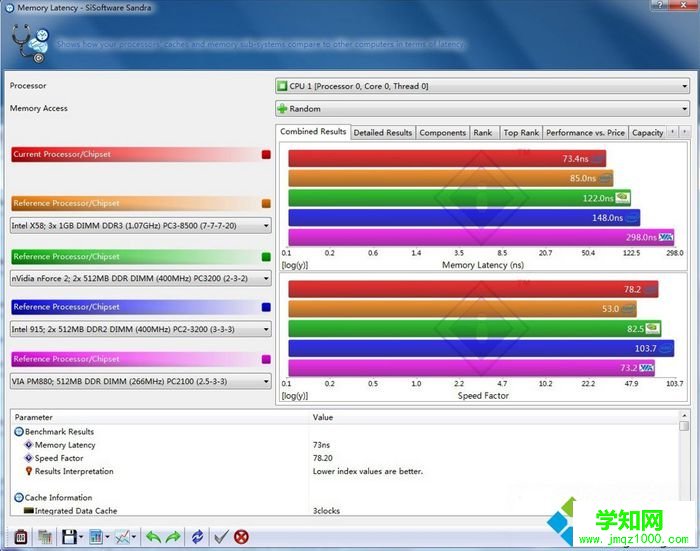Toggle the orange Reference Processor/Chipset checkbox
This screenshot has height=551, width=700.
tap(266, 204)
